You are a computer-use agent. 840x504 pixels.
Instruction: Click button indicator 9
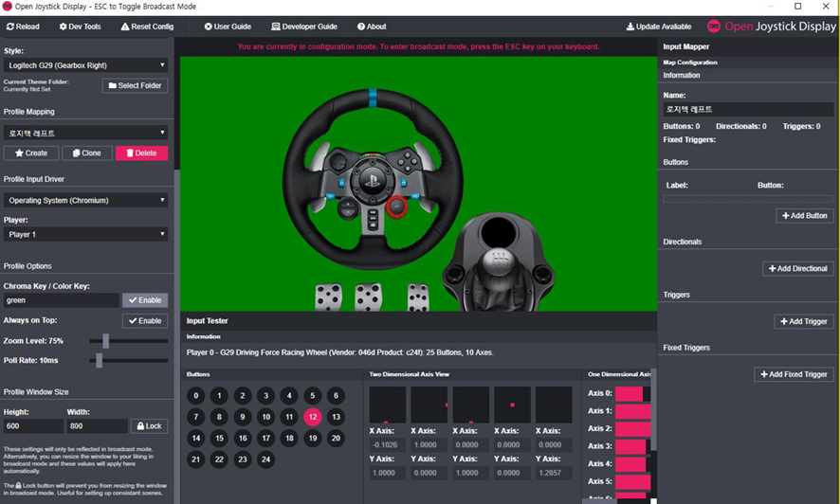click(x=243, y=417)
